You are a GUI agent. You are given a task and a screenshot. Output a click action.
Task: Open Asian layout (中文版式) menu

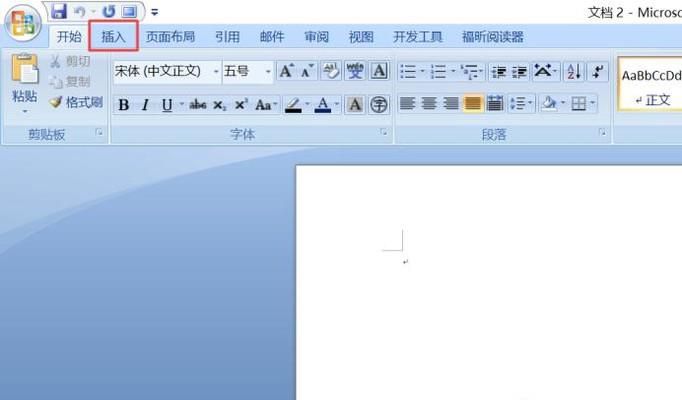click(545, 71)
